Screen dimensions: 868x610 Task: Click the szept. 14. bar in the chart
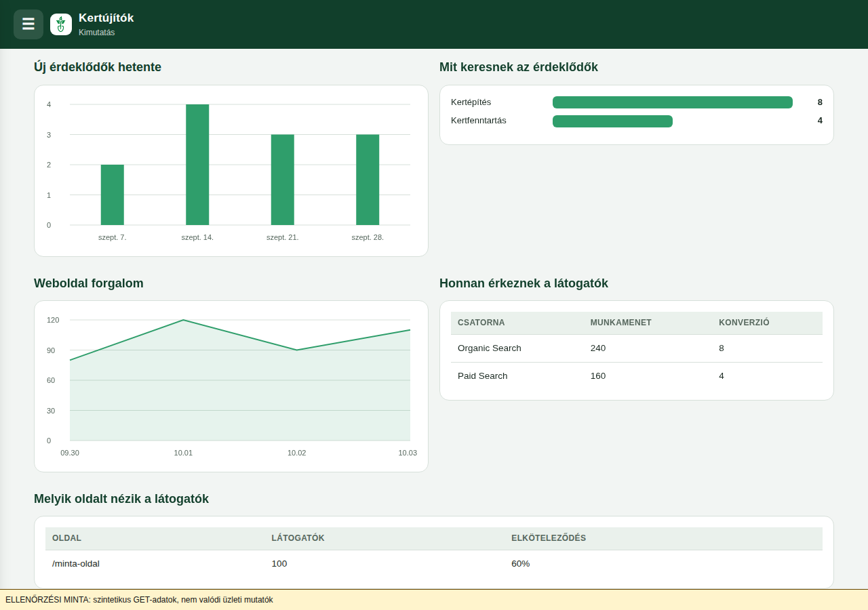pos(197,165)
